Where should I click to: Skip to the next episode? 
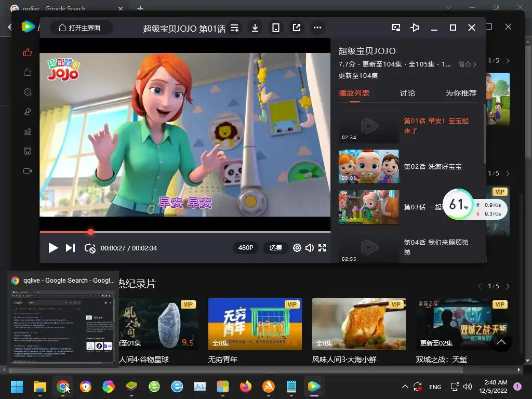pos(70,248)
